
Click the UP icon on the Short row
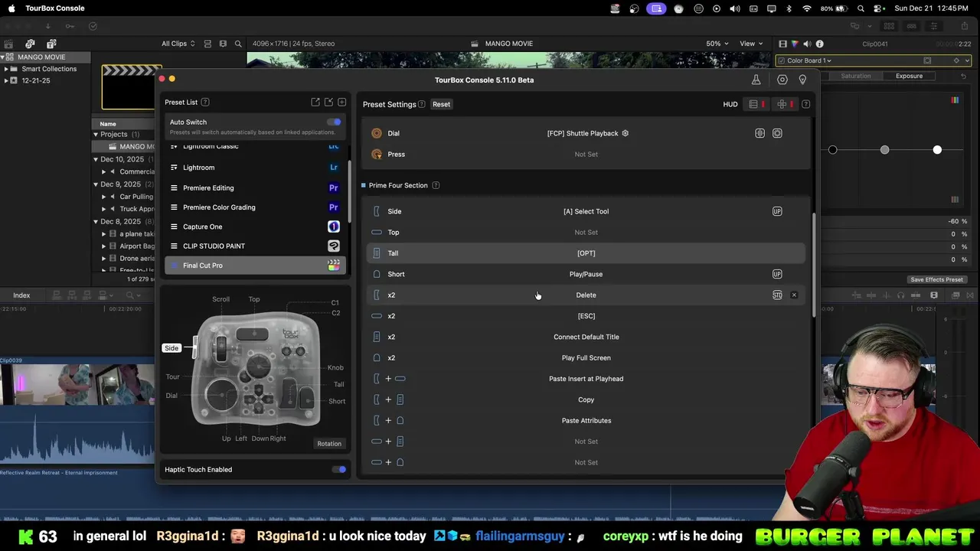click(x=777, y=274)
